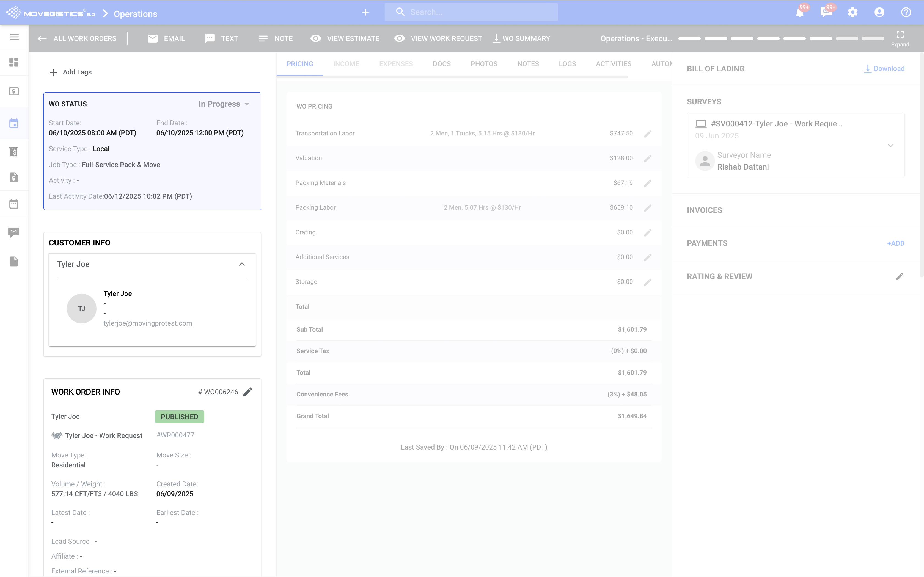This screenshot has height=577, width=924.
Task: Click the Rating & Review edit pencil
Action: tap(900, 276)
